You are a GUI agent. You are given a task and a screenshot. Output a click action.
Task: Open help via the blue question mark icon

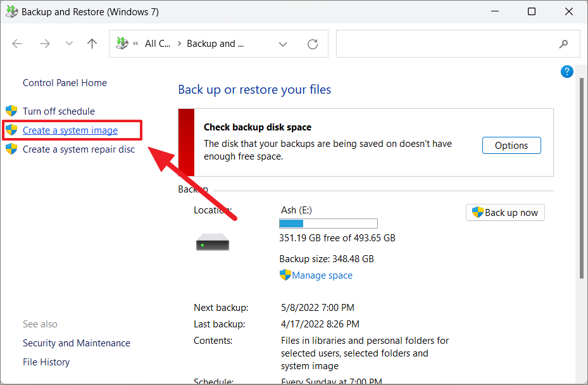(566, 72)
